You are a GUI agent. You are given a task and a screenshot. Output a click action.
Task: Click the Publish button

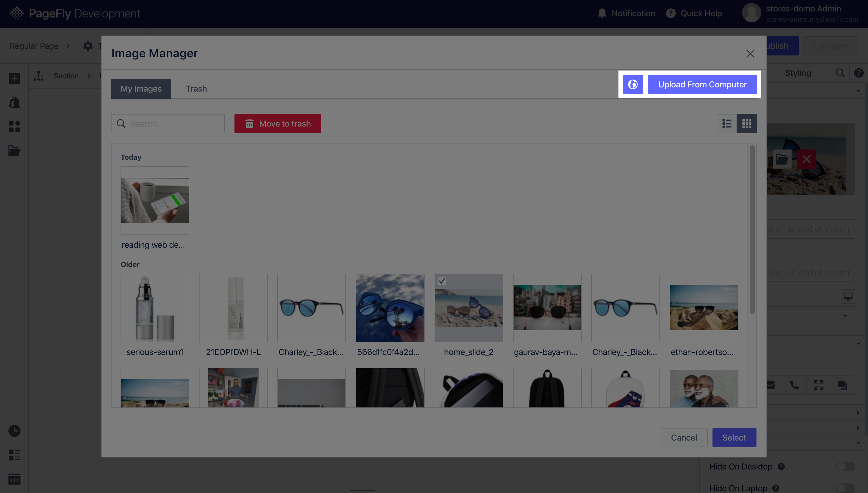pyautogui.click(x=782, y=46)
